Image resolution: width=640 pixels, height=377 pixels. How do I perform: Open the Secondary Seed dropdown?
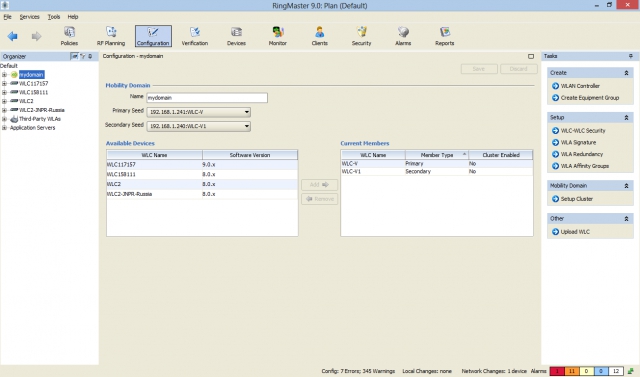click(x=198, y=126)
